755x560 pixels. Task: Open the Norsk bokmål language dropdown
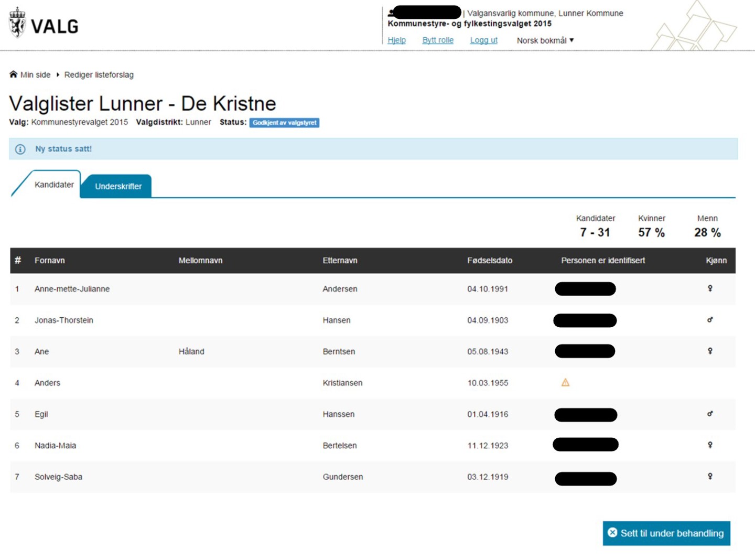pyautogui.click(x=545, y=40)
